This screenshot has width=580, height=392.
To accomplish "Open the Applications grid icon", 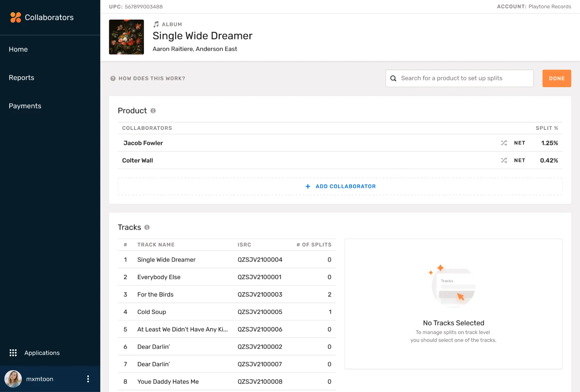I will [x=13, y=353].
